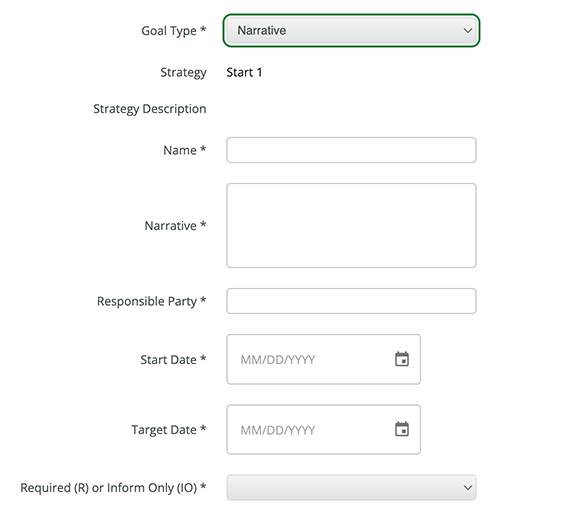Open the Goal Type dropdown showing Narrative
The height and width of the screenshot is (526, 574).
tap(351, 30)
